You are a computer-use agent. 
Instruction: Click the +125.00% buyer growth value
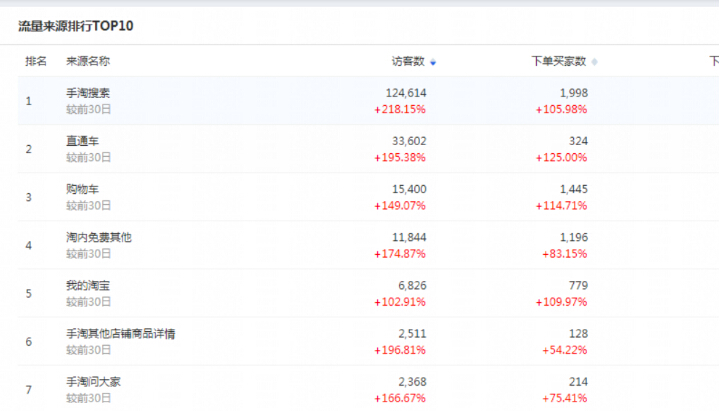(560, 157)
